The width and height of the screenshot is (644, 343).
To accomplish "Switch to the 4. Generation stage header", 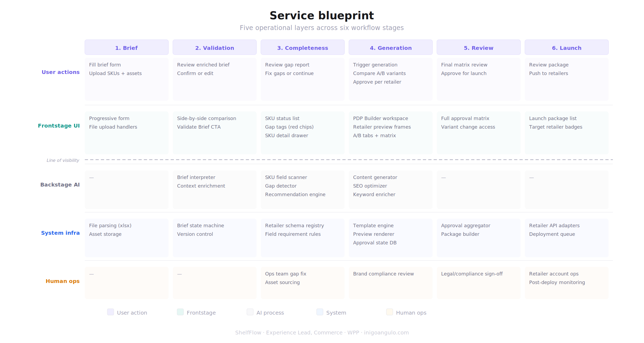I will pos(391,47).
